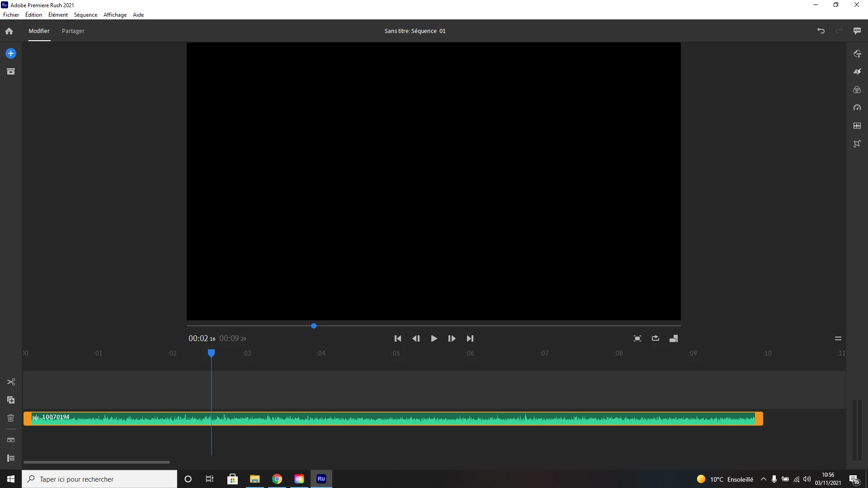Open the Speed panel icon

point(857,108)
